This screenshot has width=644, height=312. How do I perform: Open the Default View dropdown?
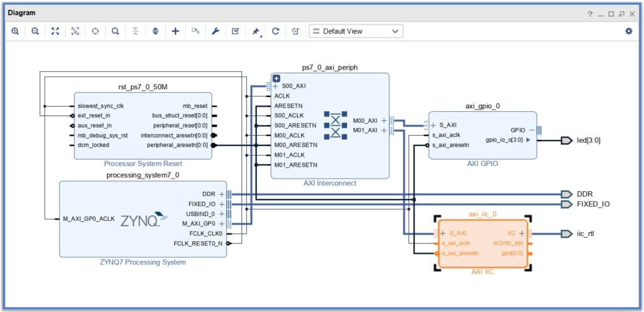pos(356,31)
